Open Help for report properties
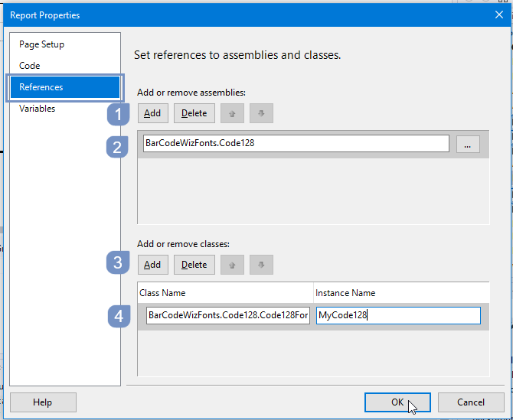Image resolution: width=513 pixels, height=420 pixels. pyautogui.click(x=43, y=402)
